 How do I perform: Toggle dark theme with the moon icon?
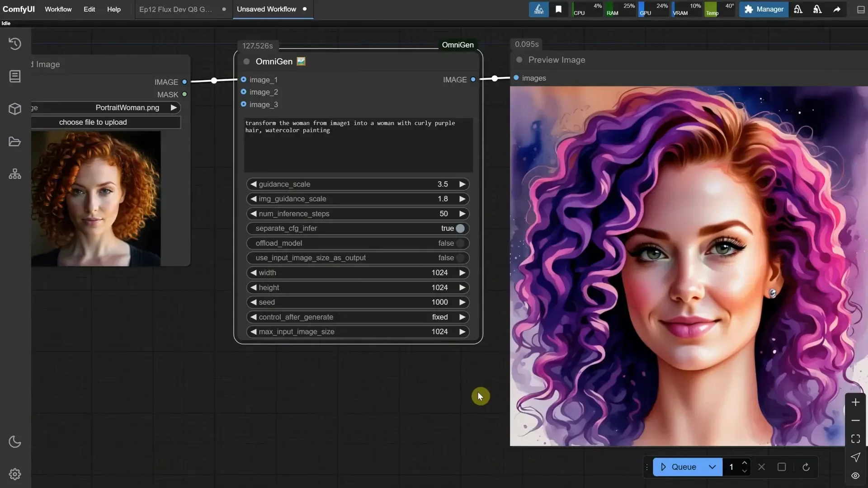(x=15, y=441)
